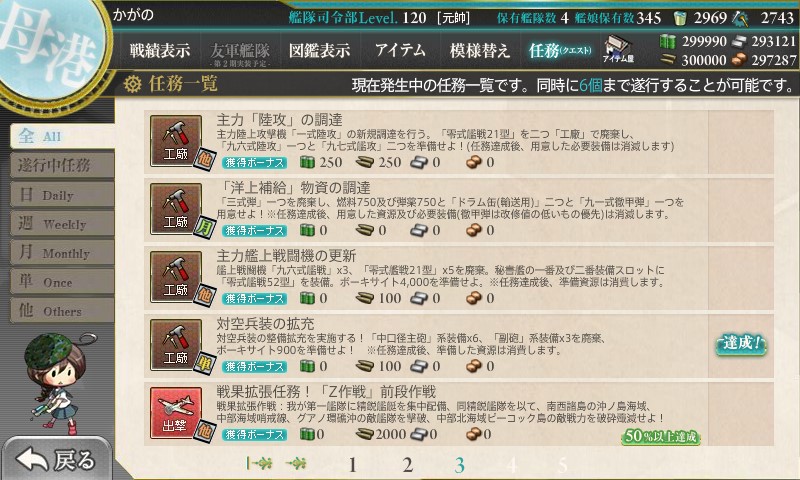Viewport: 800px width, 480px height.
Task: Open the 模様替え furniture menu
Action: [x=480, y=50]
